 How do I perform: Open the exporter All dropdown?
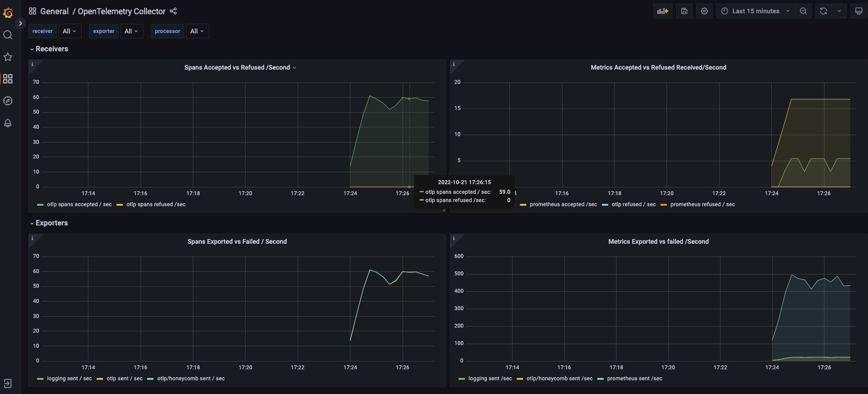[131, 31]
